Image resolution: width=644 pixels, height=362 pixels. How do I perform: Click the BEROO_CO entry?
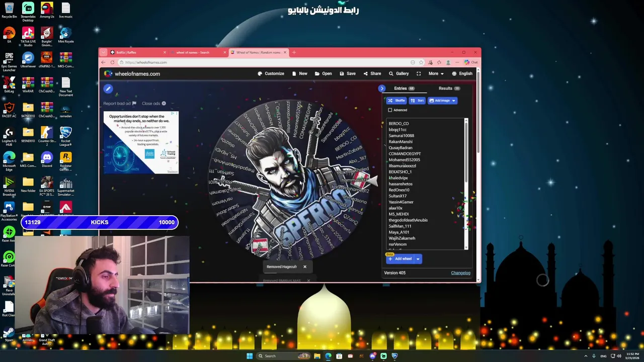point(398,124)
